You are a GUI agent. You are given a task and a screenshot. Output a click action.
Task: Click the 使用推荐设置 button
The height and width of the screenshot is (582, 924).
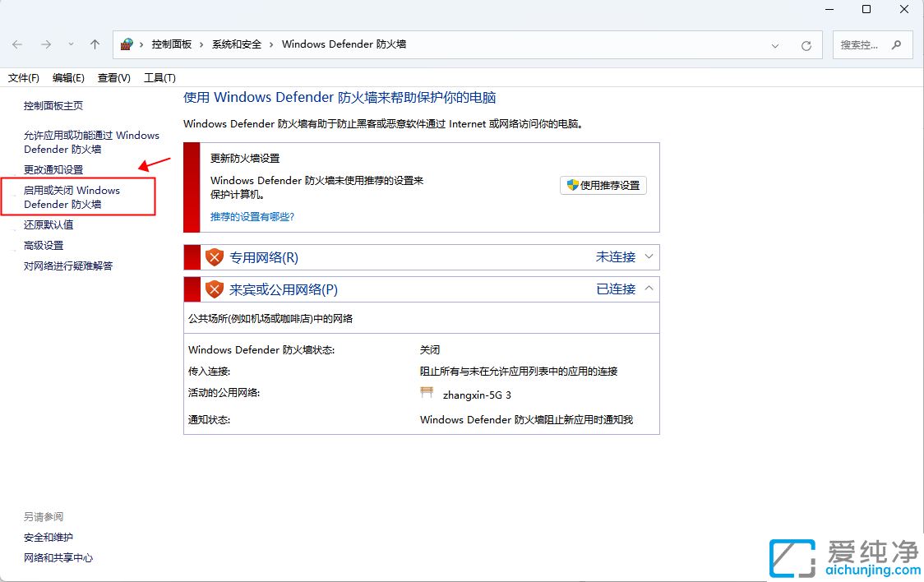(x=603, y=185)
